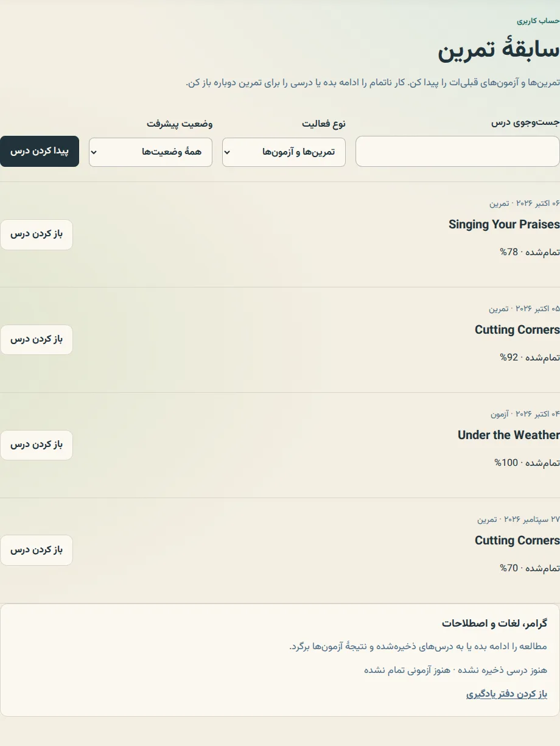
Task: Click the 'نوع فعالیت' label
Action: pyautogui.click(x=324, y=124)
